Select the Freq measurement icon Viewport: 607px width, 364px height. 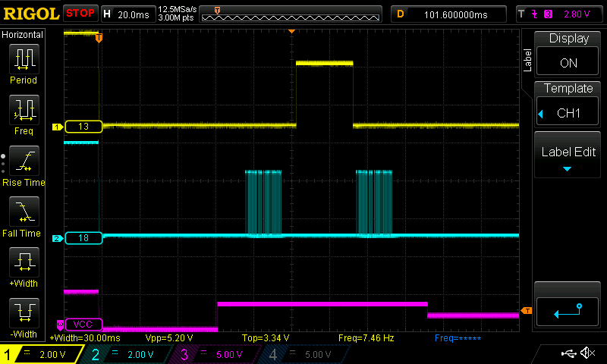[x=24, y=115]
